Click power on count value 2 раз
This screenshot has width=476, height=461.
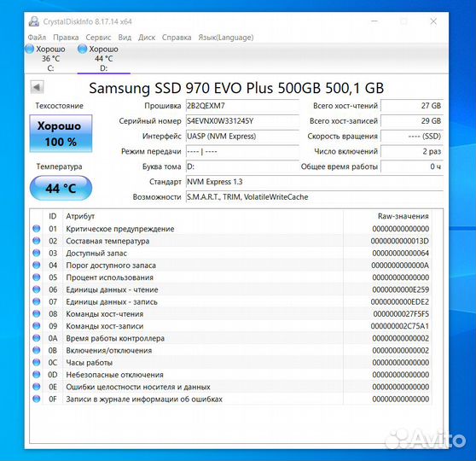[x=412, y=151]
